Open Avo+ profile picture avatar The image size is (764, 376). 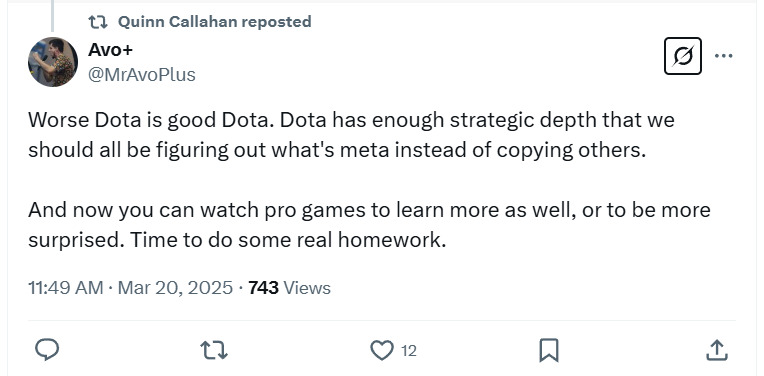click(53, 62)
